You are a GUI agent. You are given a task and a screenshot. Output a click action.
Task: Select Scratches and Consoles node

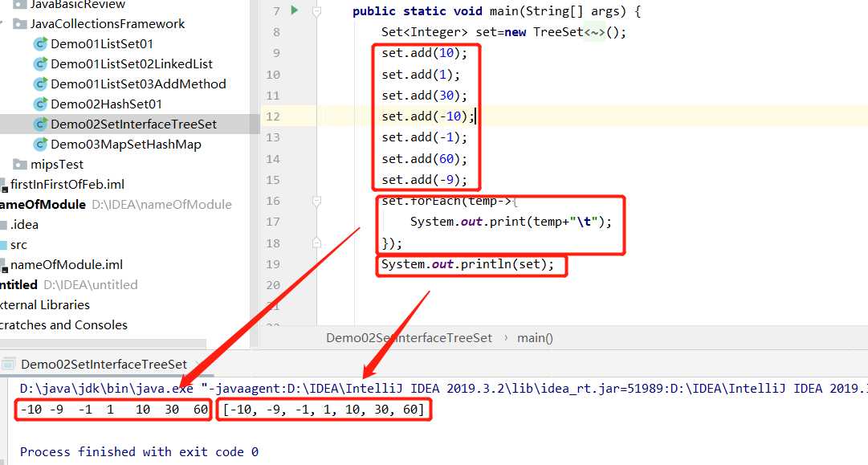click(x=63, y=325)
